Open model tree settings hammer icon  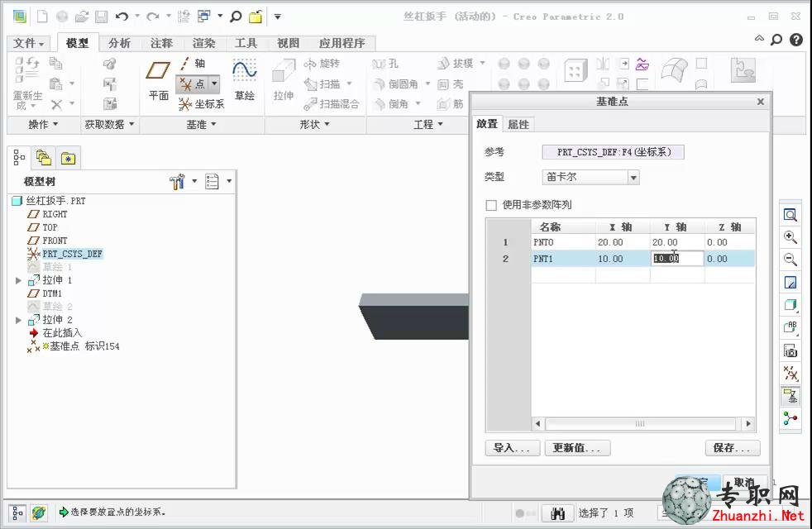click(x=177, y=182)
